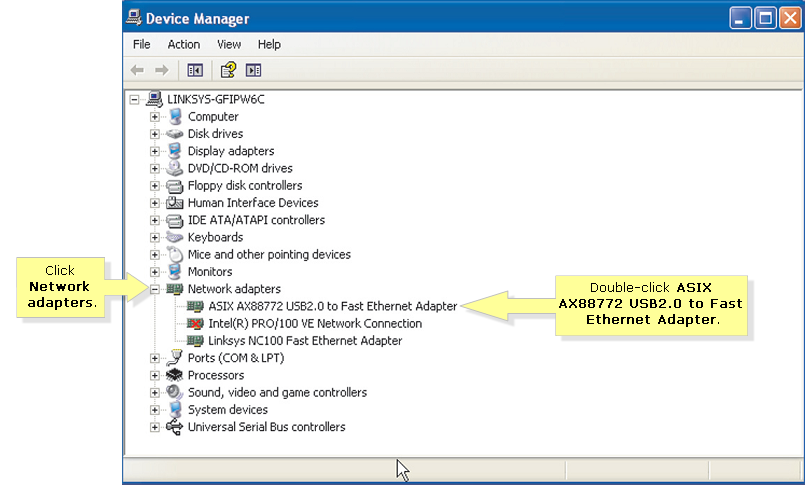Collapse the Network adapters node
Viewport: 805px width, 485px height.
tap(155, 289)
